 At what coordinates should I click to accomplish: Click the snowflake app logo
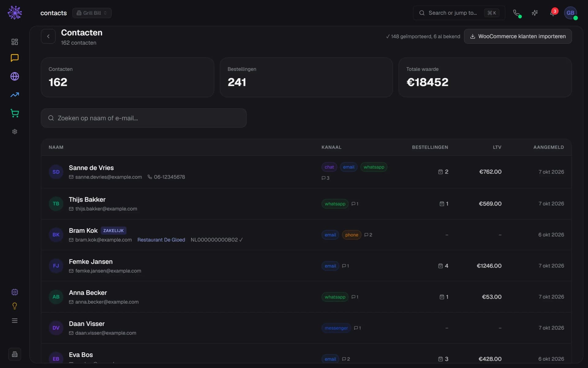point(15,13)
